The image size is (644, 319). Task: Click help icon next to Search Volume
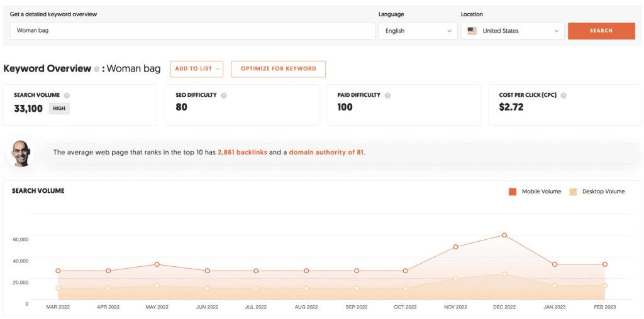(x=67, y=95)
